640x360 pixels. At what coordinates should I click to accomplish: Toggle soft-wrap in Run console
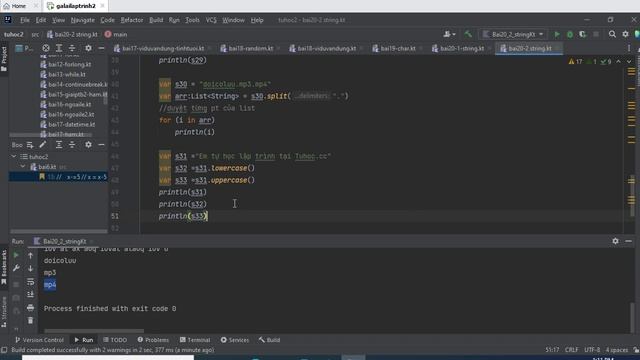tap(30, 282)
